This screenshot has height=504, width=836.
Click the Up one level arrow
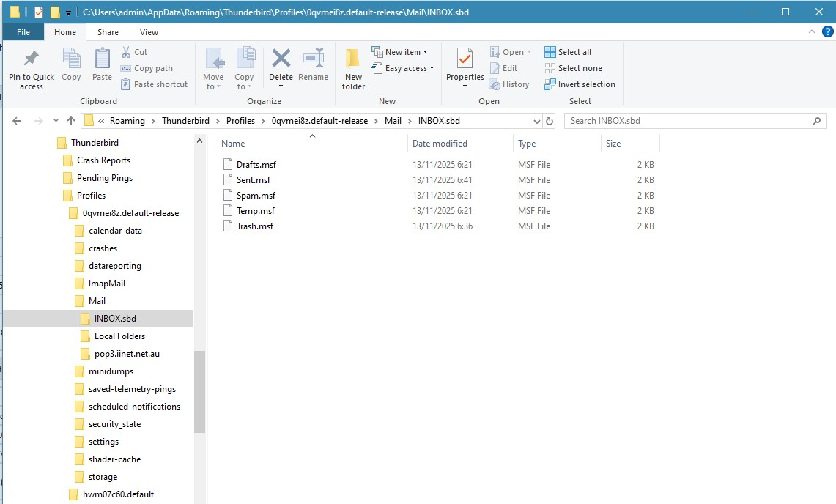tap(71, 121)
